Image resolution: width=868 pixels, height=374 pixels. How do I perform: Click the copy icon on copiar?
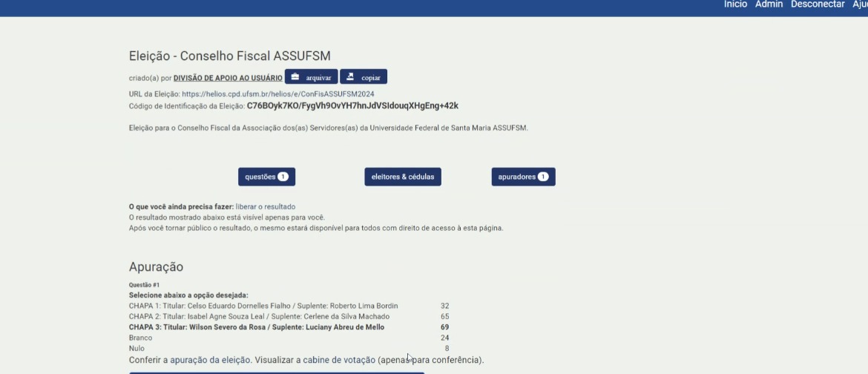click(x=350, y=77)
